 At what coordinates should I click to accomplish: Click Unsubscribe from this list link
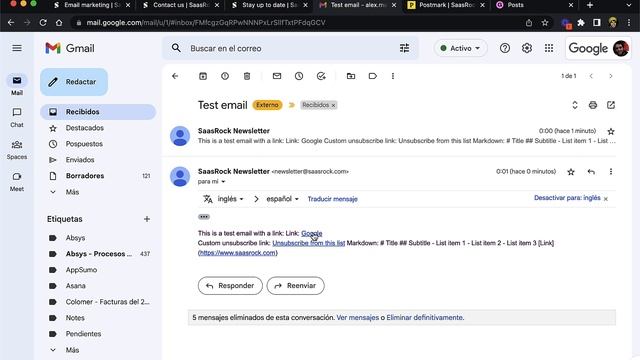[x=309, y=243]
